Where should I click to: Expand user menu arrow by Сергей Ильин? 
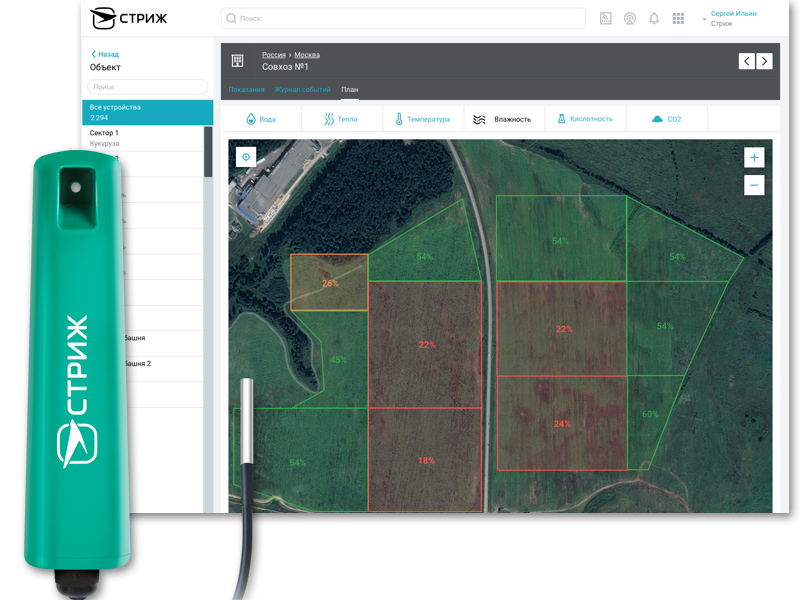[x=704, y=19]
